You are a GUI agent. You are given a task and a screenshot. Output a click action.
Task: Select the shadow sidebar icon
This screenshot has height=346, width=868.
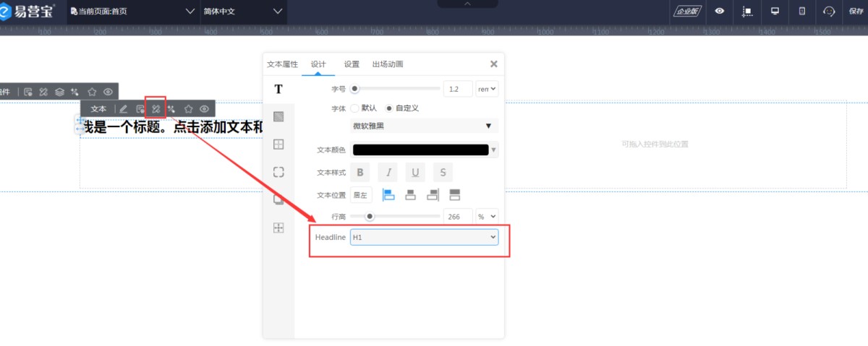[x=278, y=200]
